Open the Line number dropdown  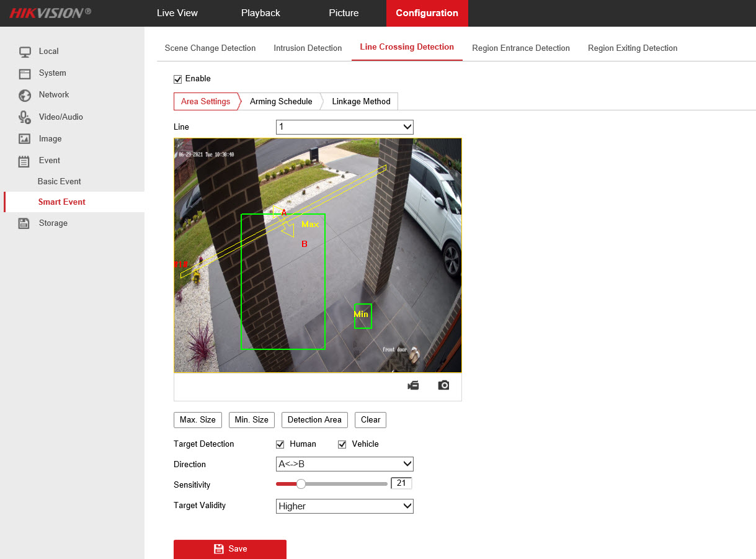coord(344,127)
